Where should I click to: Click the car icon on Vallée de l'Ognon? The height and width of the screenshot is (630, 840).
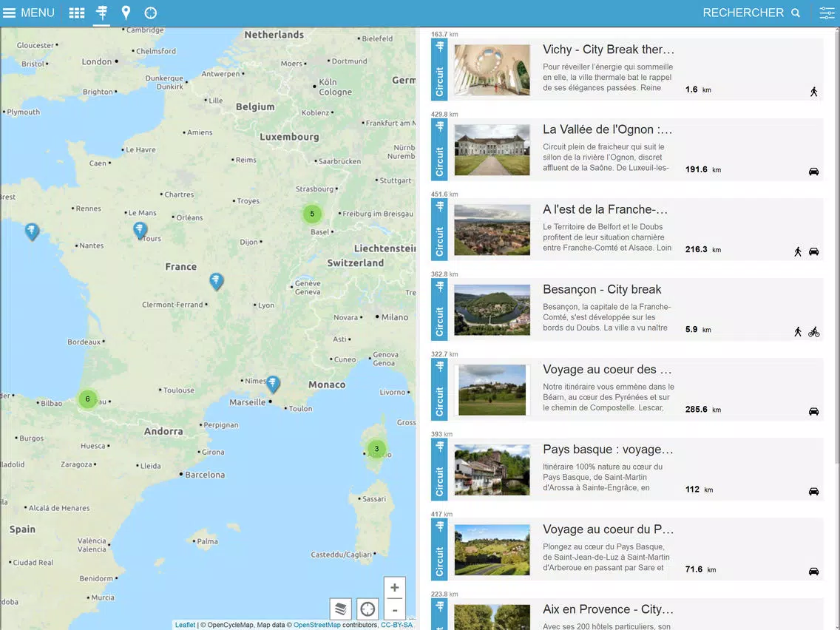[813, 172]
